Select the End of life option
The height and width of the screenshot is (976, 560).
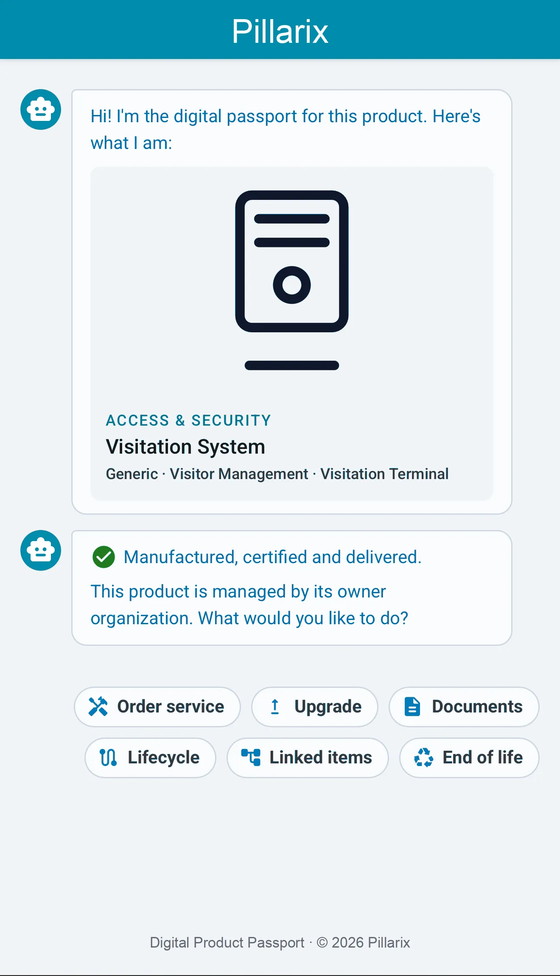coord(469,757)
